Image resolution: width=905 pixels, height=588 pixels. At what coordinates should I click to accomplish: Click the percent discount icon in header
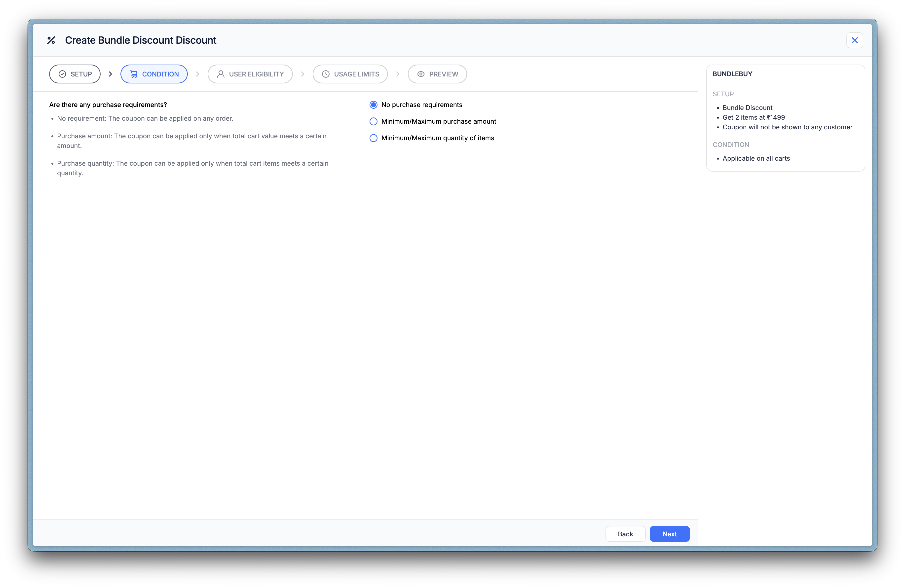(x=51, y=40)
